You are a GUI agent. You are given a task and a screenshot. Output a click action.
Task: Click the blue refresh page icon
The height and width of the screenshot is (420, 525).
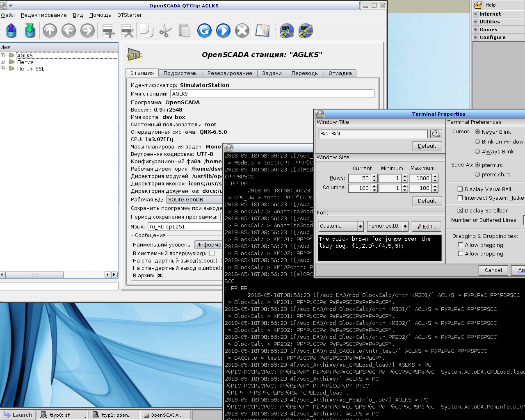tap(204, 31)
